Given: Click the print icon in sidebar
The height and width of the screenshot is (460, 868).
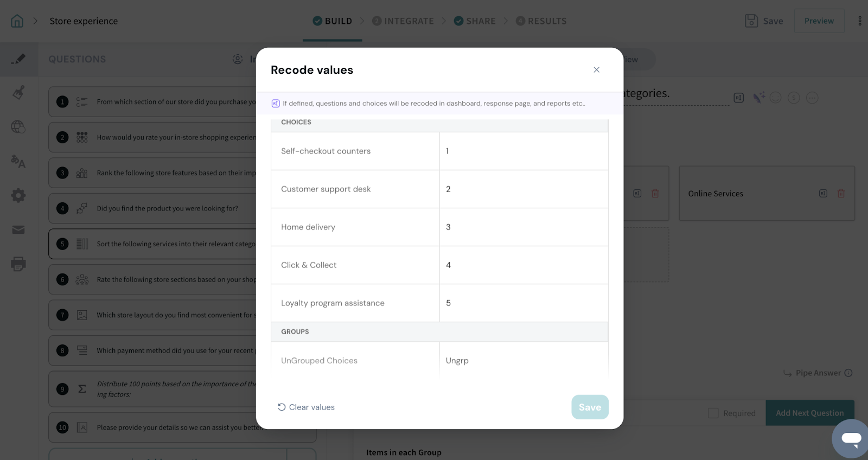Looking at the screenshot, I should (x=18, y=264).
